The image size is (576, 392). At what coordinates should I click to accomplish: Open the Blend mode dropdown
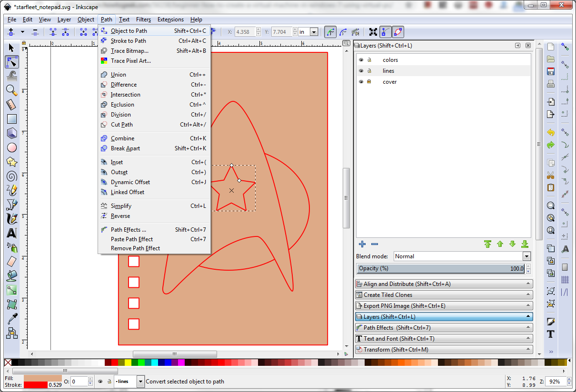(462, 256)
